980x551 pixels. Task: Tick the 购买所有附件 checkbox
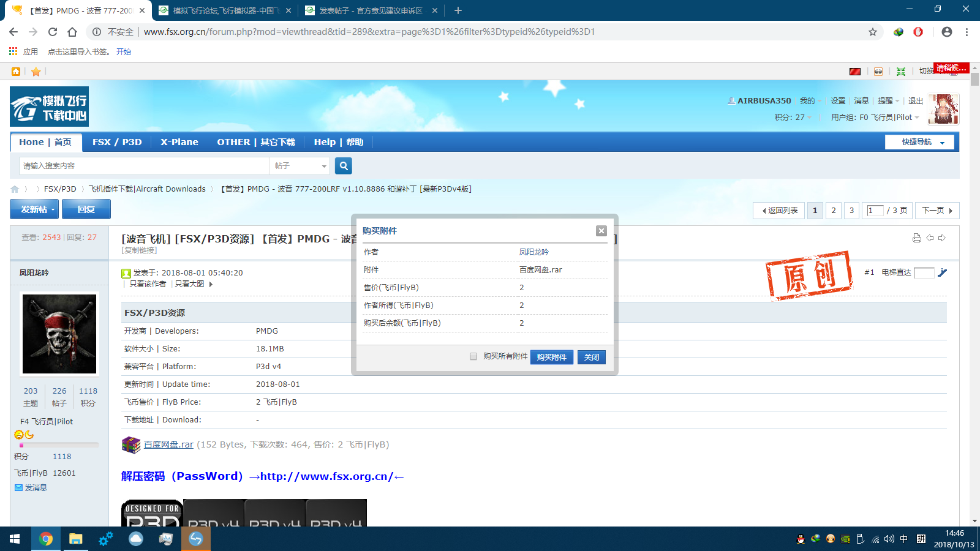pyautogui.click(x=473, y=356)
